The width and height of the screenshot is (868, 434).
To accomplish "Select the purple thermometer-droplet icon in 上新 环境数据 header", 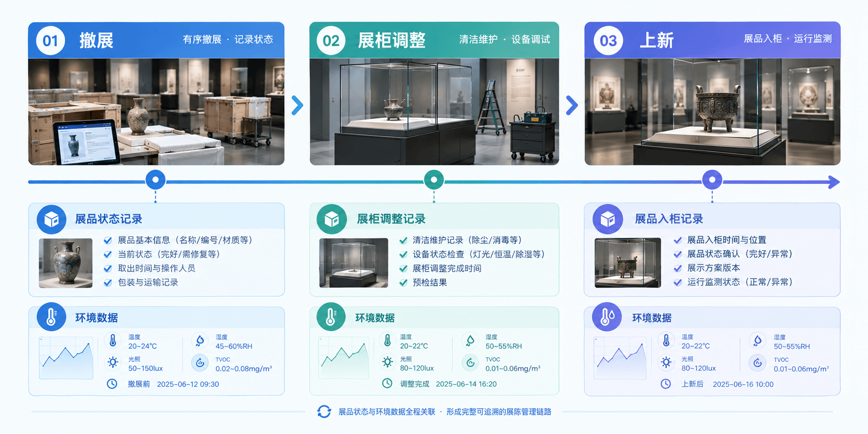I will (x=607, y=317).
